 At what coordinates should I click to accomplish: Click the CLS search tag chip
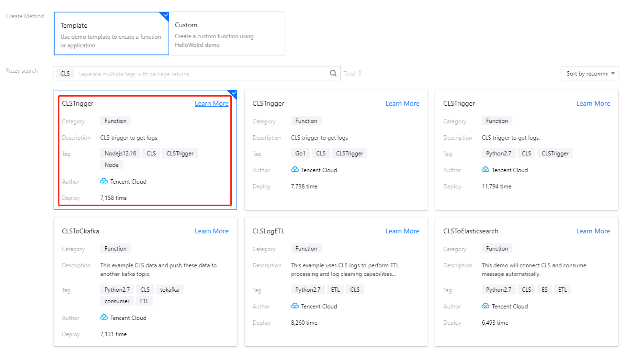click(x=65, y=74)
